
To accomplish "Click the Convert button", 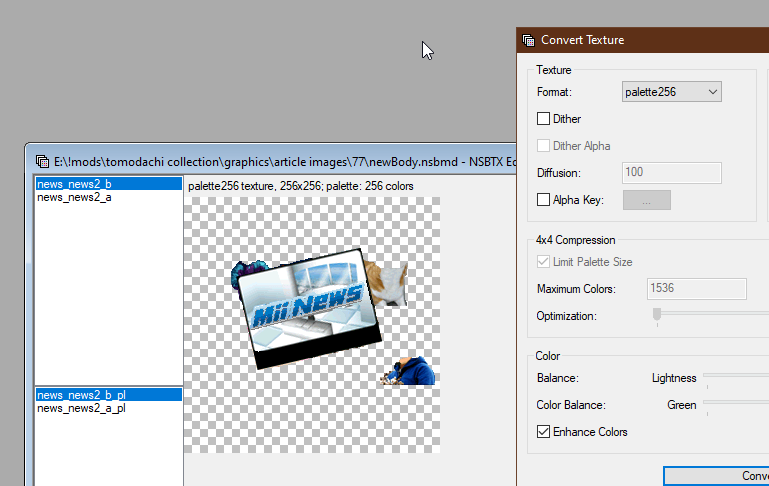I will pyautogui.click(x=717, y=476).
